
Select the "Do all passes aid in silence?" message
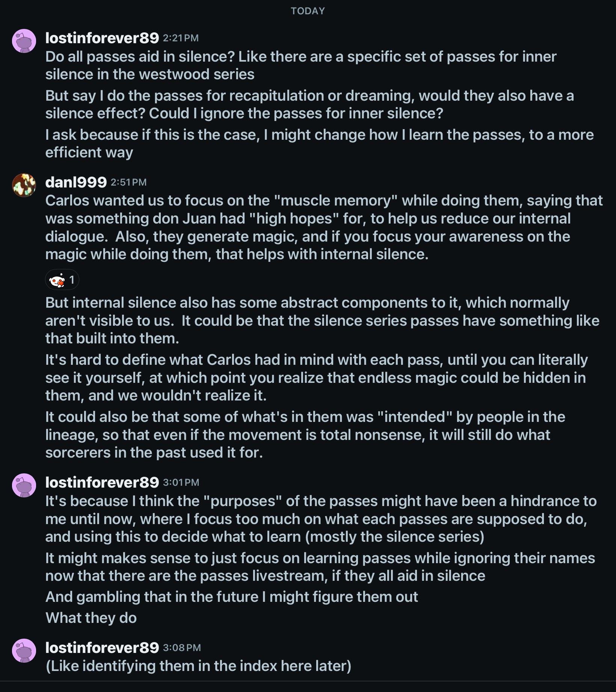pyautogui.click(x=300, y=65)
